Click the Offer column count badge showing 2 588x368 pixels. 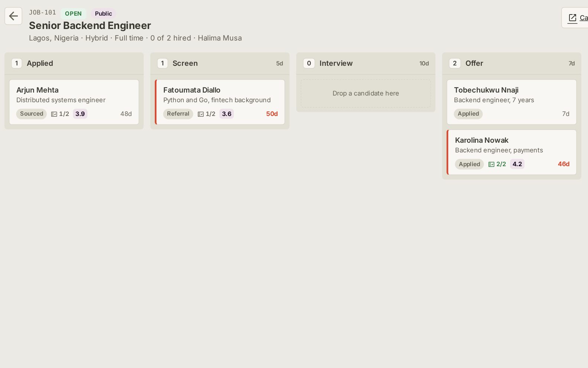[455, 63]
